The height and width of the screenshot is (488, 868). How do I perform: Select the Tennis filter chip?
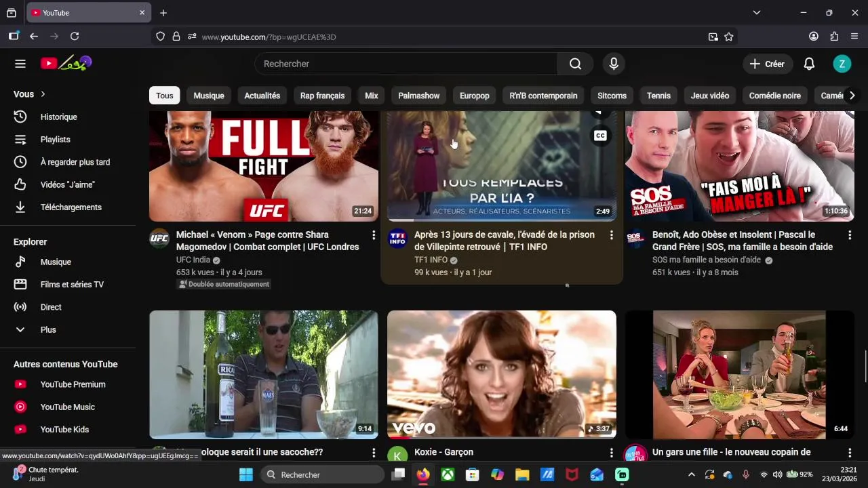tap(658, 96)
